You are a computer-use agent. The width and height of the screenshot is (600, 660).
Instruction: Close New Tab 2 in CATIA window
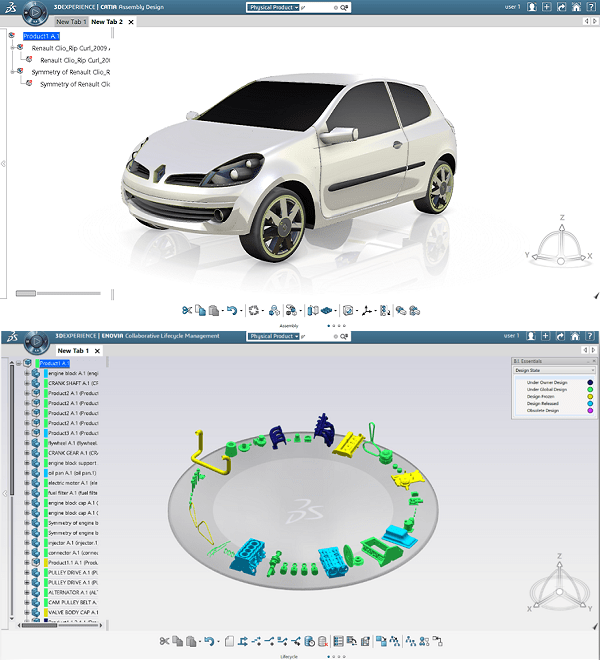131,22
